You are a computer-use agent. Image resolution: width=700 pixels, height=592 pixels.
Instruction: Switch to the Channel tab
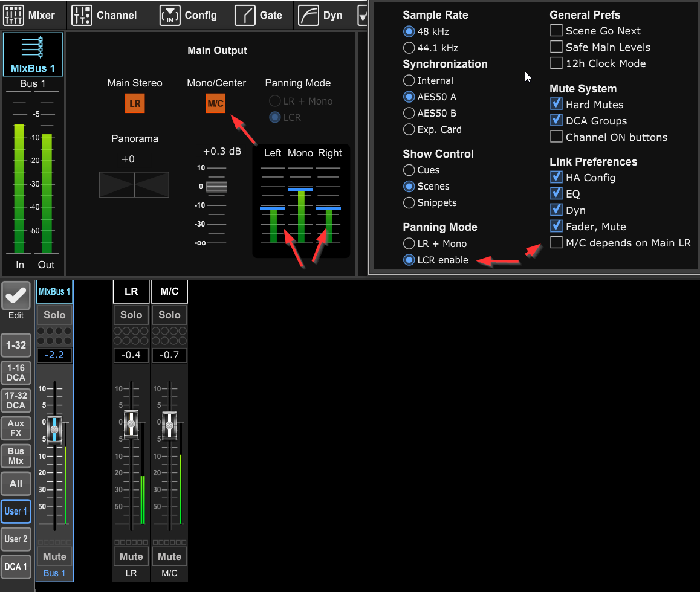(x=104, y=15)
